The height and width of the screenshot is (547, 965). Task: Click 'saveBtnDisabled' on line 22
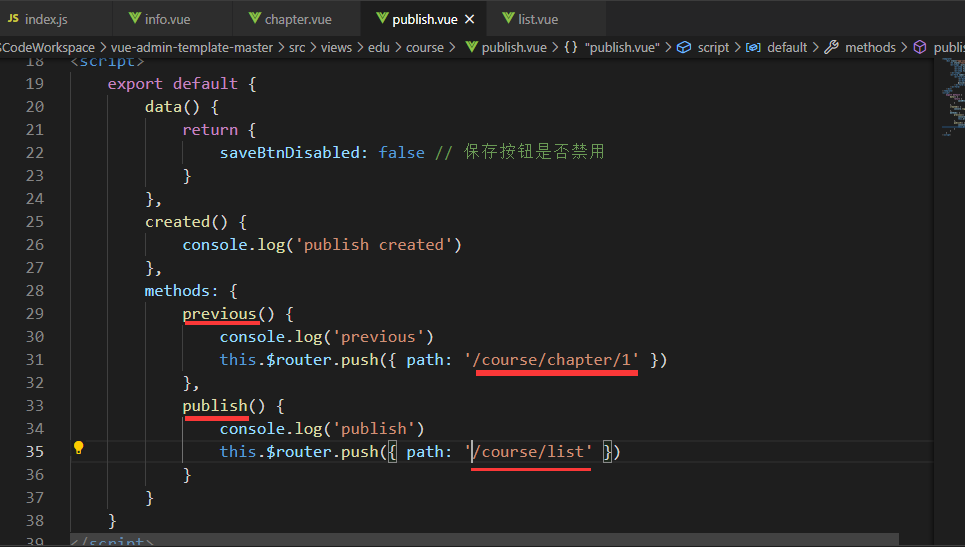(290, 153)
